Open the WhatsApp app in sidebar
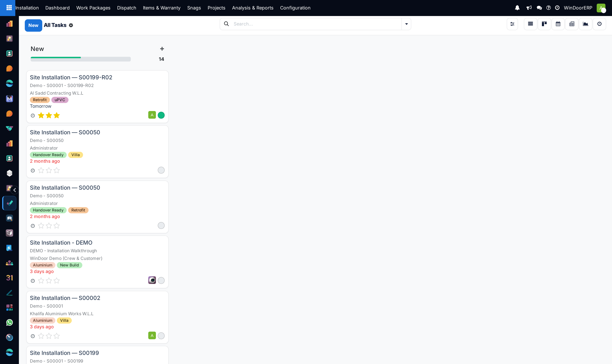Viewport: 612px width, 364px height. point(9,323)
